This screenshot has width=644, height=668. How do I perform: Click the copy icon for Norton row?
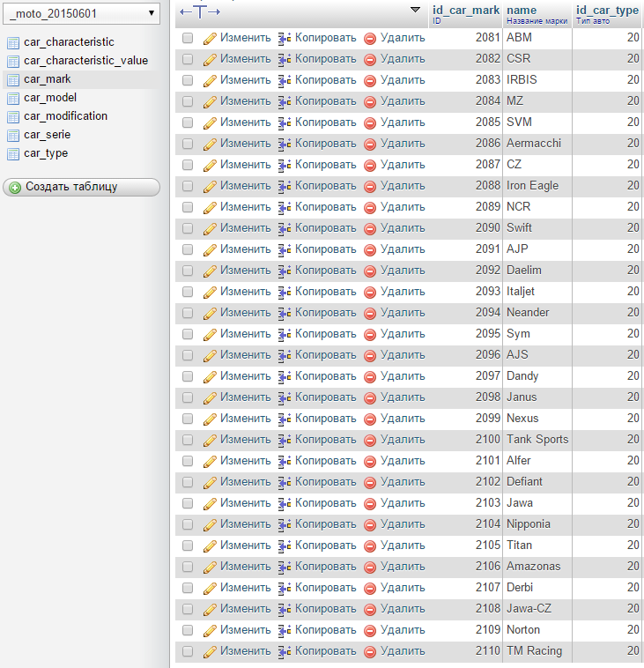tap(285, 631)
